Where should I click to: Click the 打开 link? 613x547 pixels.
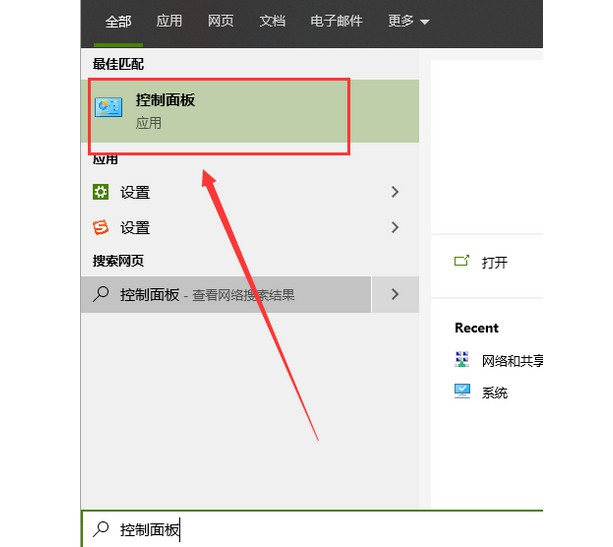tap(495, 262)
